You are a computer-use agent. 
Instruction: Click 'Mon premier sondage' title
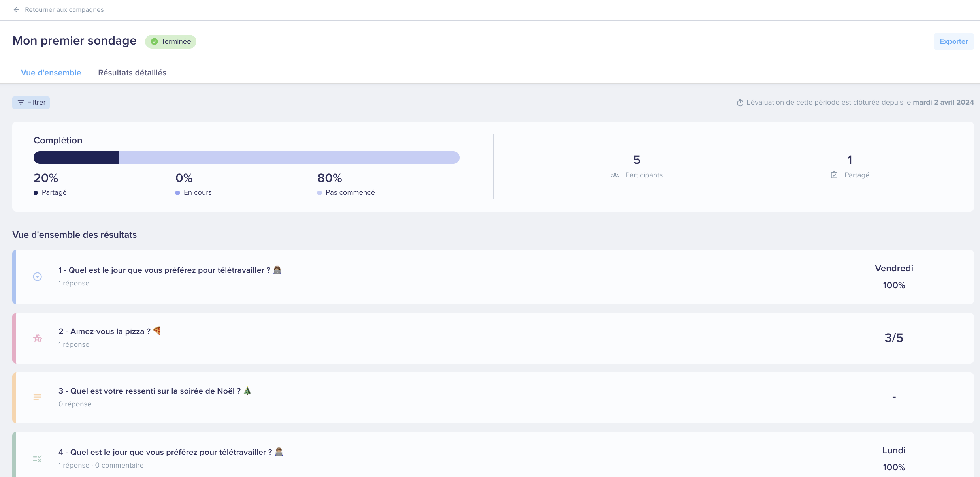[x=74, y=41]
